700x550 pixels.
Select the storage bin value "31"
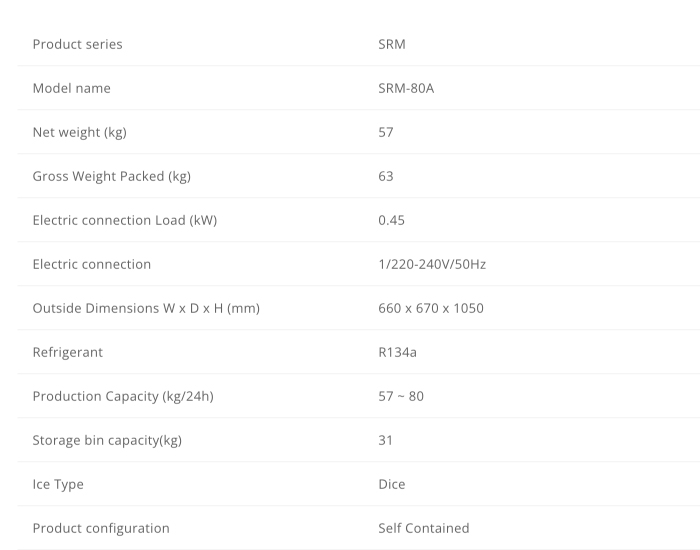386,440
